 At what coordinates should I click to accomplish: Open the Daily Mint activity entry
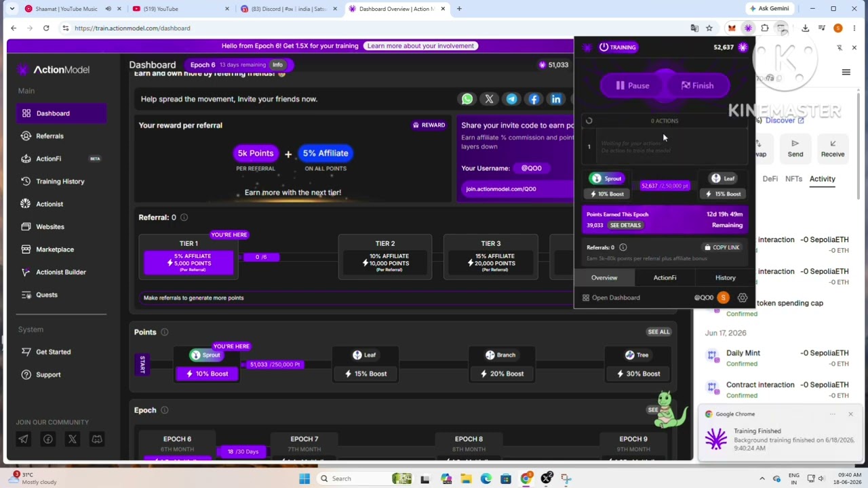click(x=778, y=357)
